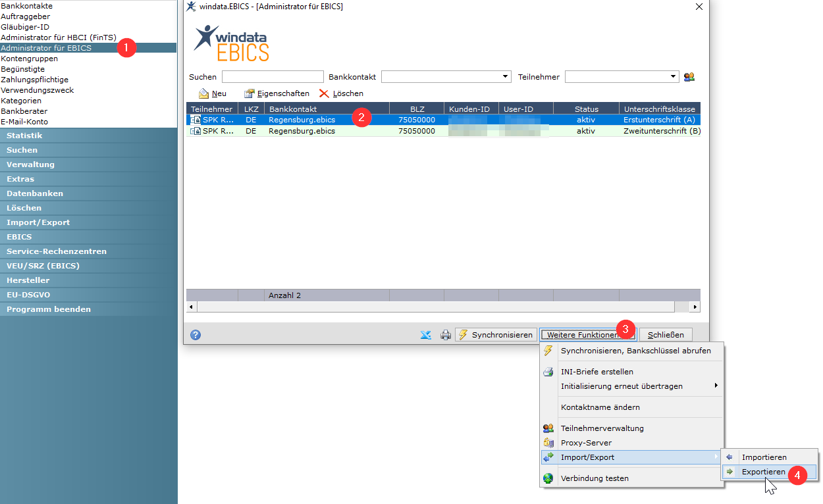Select INI-Briefe erstellen in the menu
823x504 pixels.
click(631, 372)
